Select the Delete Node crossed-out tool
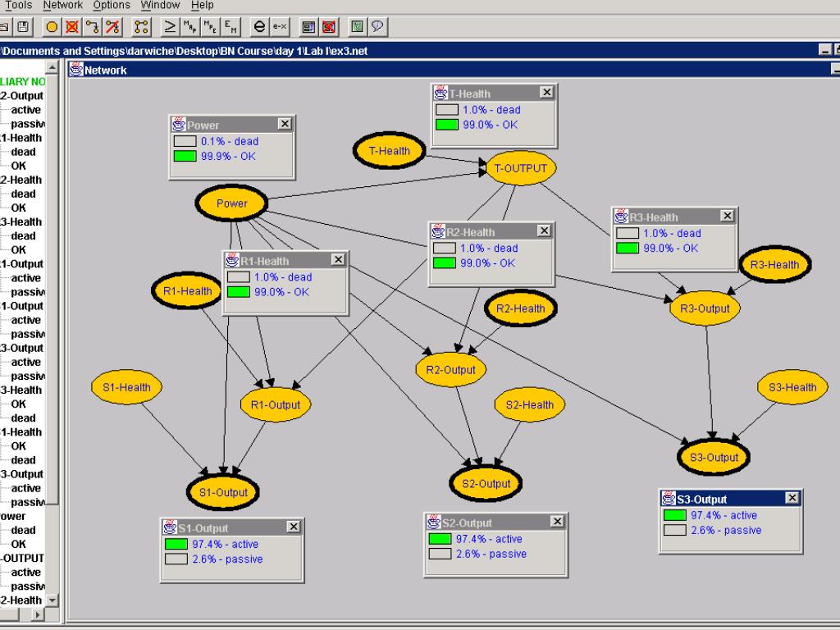The image size is (840, 630). click(72, 26)
